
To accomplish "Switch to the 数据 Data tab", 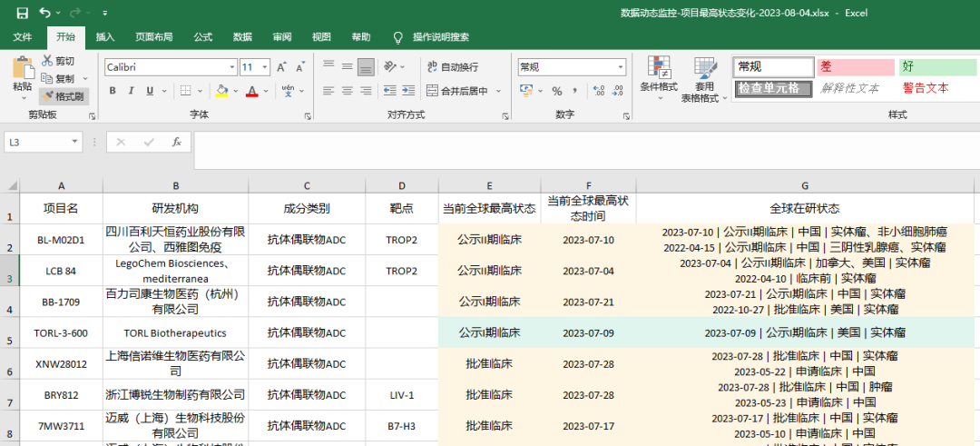I will [242, 37].
